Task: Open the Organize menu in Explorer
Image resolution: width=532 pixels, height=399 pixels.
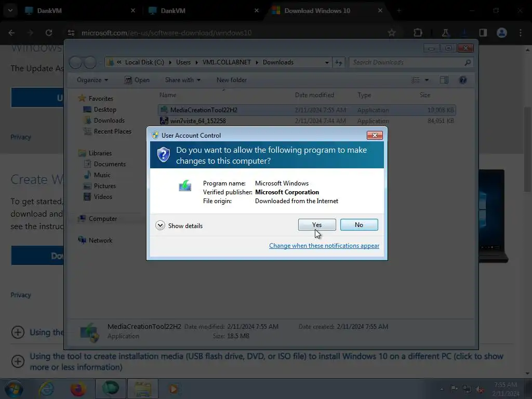Action: click(92, 80)
